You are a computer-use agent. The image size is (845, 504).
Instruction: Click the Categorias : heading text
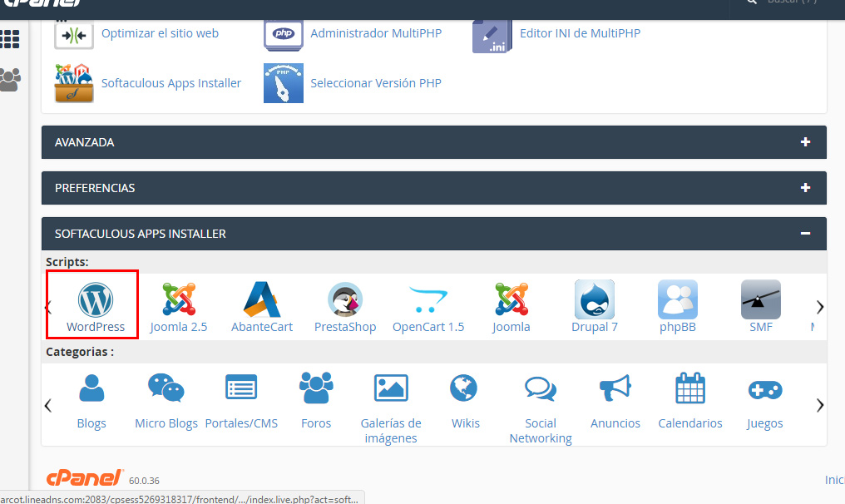(x=80, y=352)
